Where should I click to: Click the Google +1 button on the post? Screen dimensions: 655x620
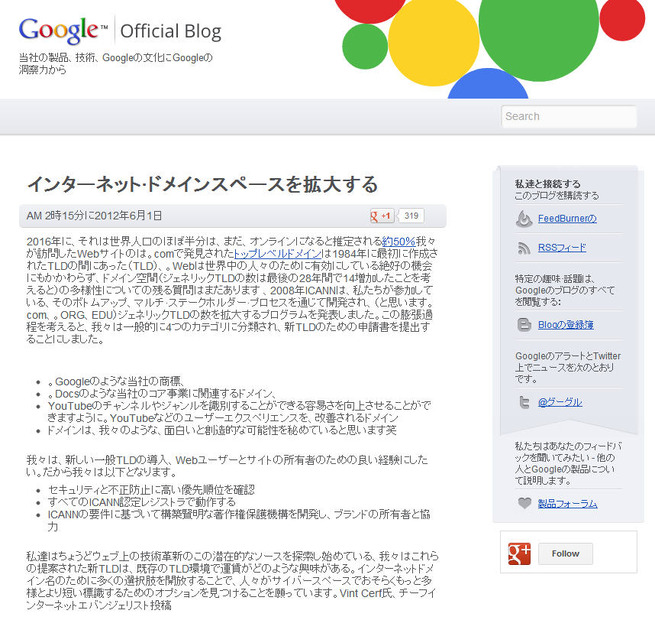click(x=381, y=216)
